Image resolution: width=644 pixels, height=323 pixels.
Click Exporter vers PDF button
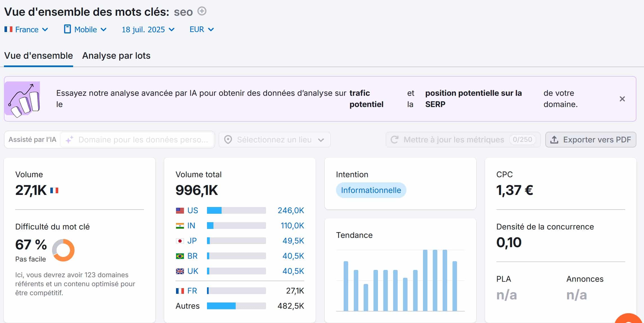click(591, 140)
